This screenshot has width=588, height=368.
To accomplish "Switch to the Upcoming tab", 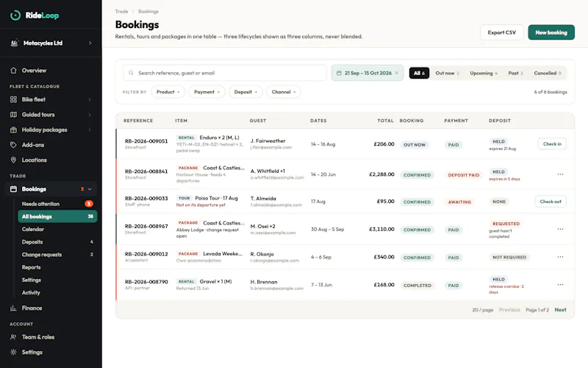I will pyautogui.click(x=484, y=73).
